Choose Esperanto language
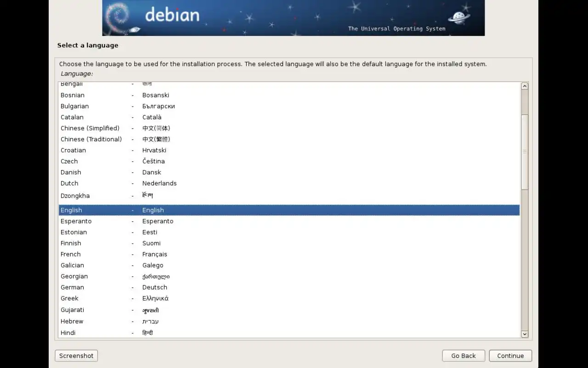 click(289, 221)
